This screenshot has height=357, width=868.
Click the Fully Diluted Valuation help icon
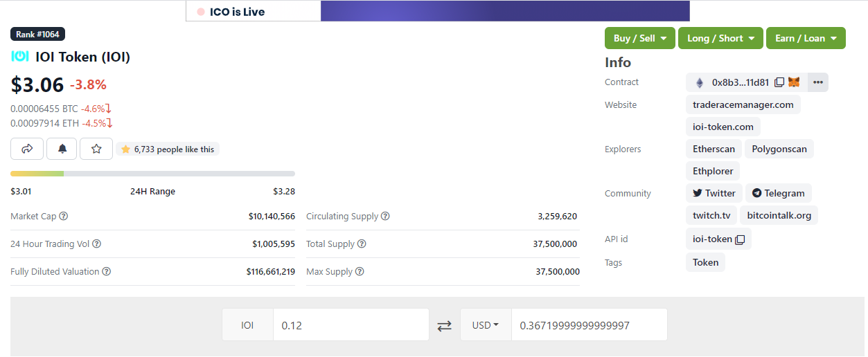(107, 272)
